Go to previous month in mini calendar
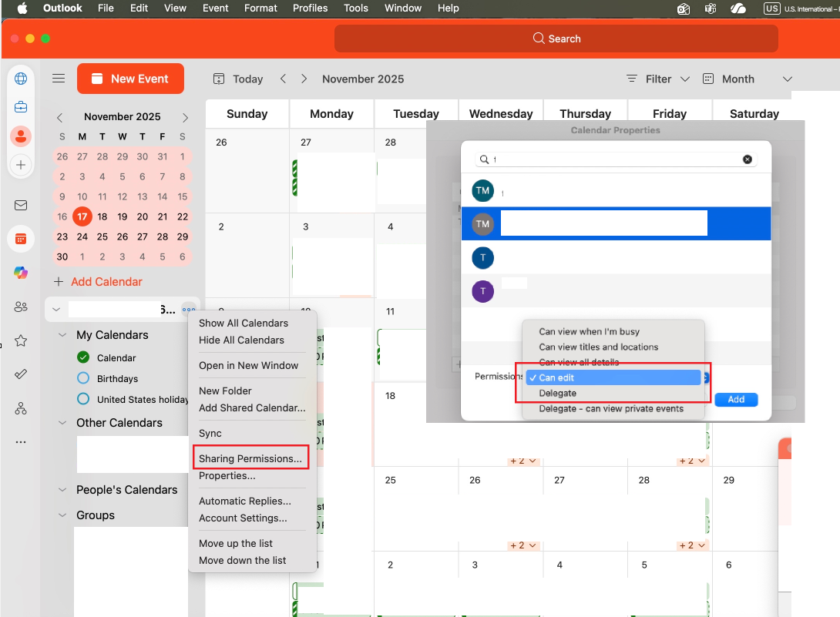The height and width of the screenshot is (617, 840). 60,117
